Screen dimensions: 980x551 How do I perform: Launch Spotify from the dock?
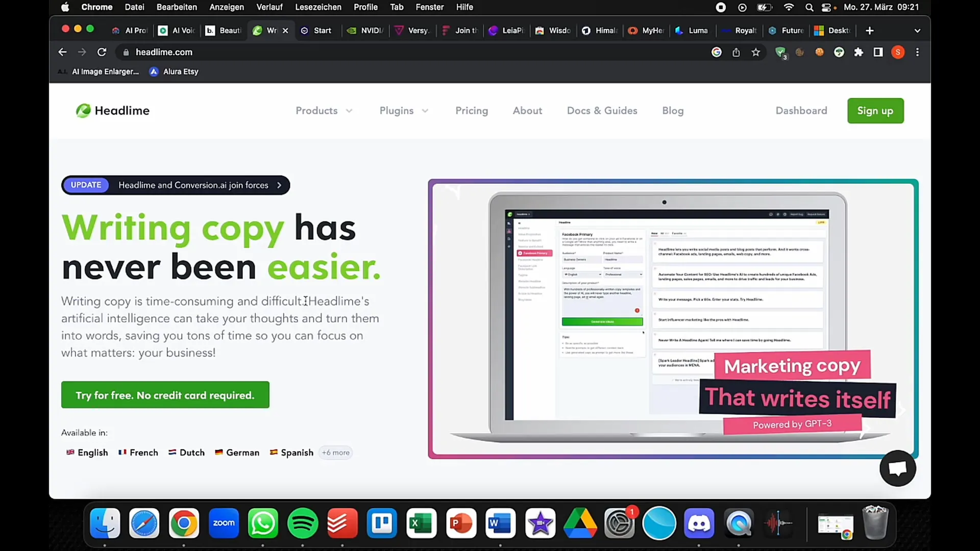303,523
